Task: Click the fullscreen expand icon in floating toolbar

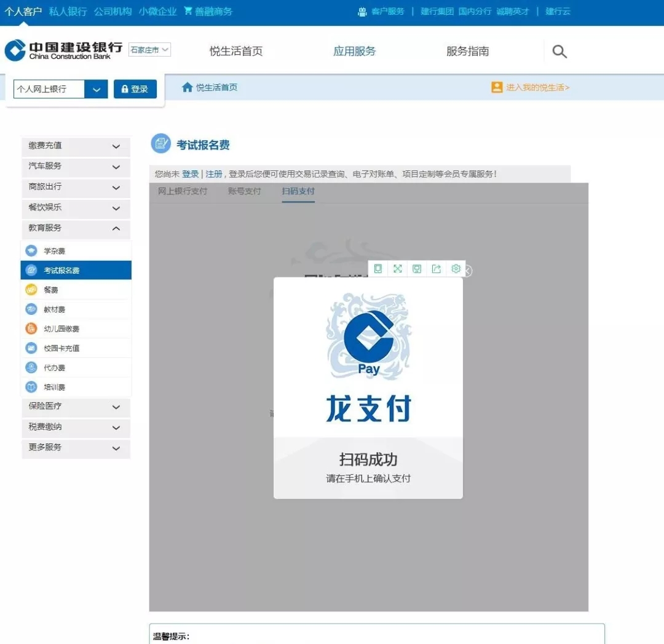Action: (397, 269)
